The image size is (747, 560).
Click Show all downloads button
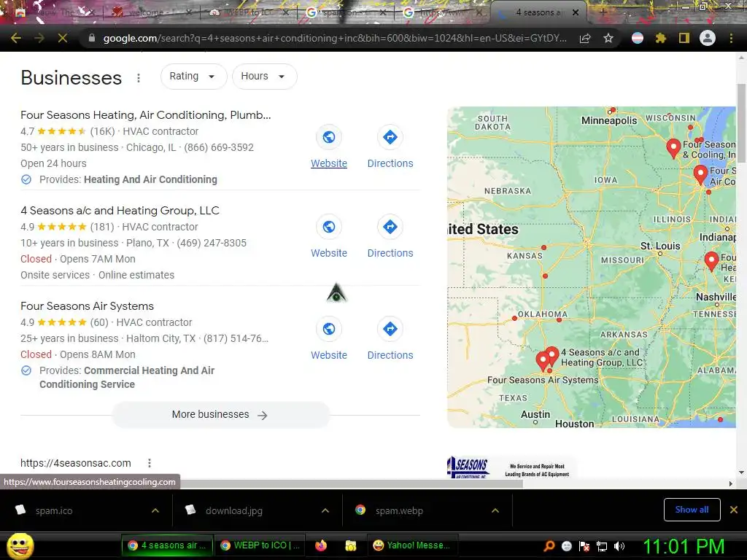pos(692,510)
